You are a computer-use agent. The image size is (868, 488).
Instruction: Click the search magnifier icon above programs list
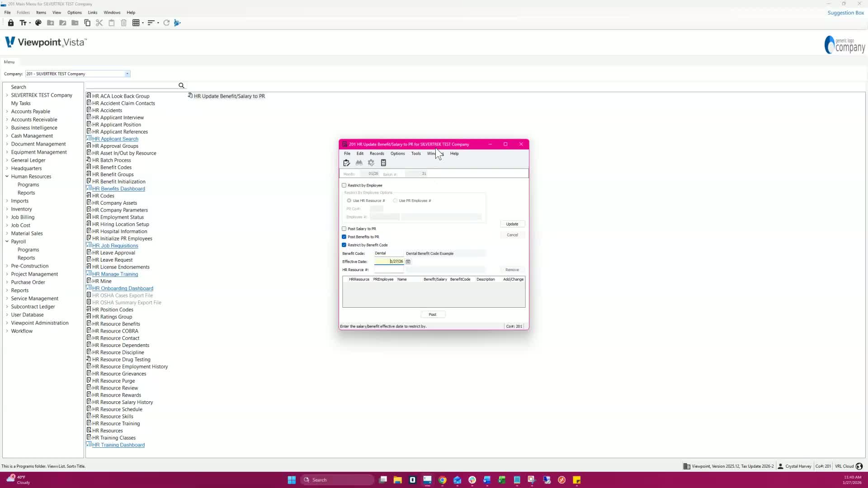[181, 85]
